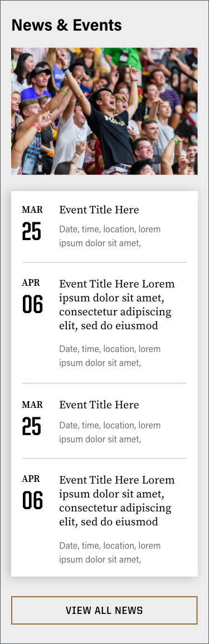
Task: Select the APR month label of last event
Action: pos(31,479)
